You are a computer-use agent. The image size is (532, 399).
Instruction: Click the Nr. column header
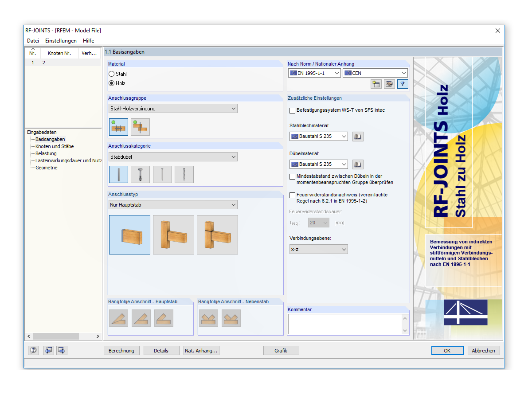click(x=33, y=53)
